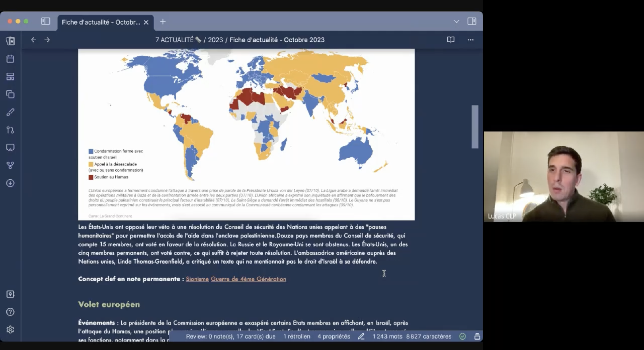Open the Guerre de 4ème Génération link
The width and height of the screenshot is (644, 350).
coord(248,279)
